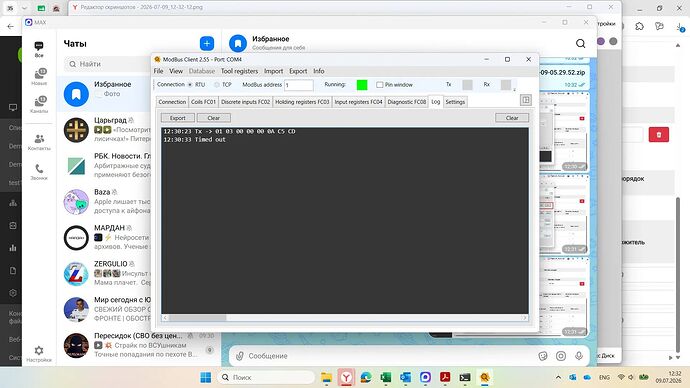Viewport: 690px width, 388px height.
Task: Open the File menu in ModBus Client
Action: [x=158, y=71]
